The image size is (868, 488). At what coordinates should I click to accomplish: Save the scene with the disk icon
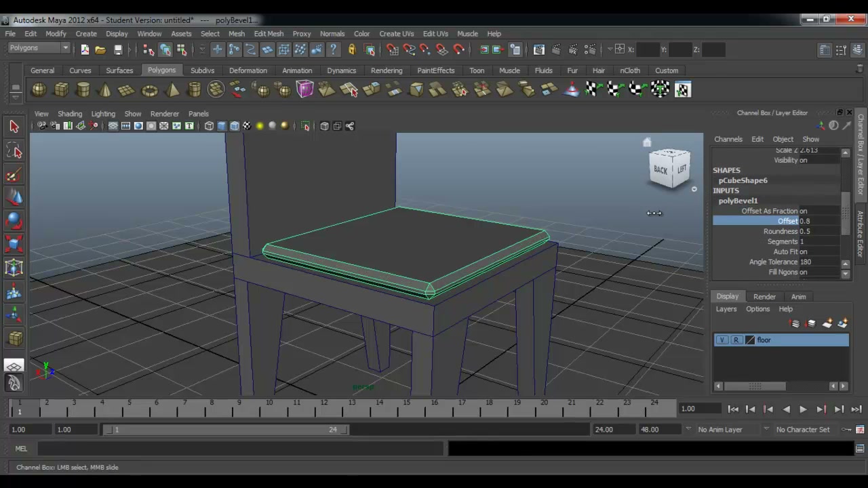(x=118, y=49)
